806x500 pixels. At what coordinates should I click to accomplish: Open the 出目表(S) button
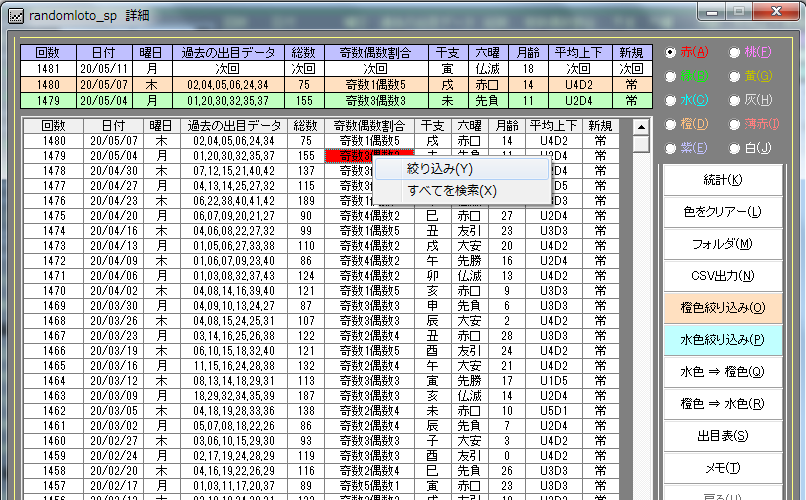point(723,436)
